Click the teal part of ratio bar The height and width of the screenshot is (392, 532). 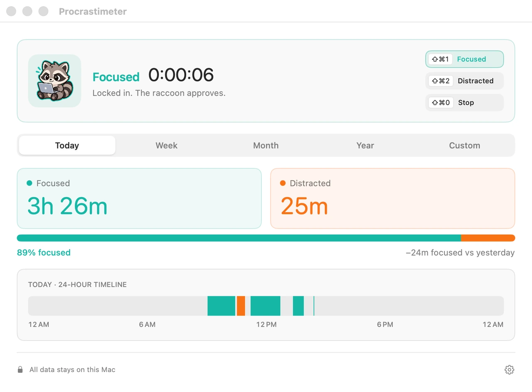[239, 238]
